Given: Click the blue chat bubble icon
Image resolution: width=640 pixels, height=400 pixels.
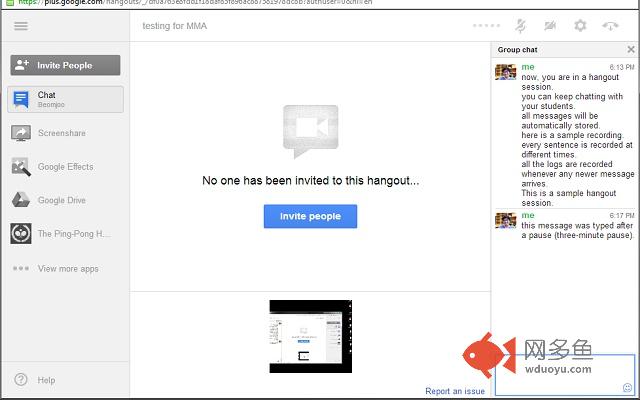Looking at the screenshot, I should pos(21,100).
